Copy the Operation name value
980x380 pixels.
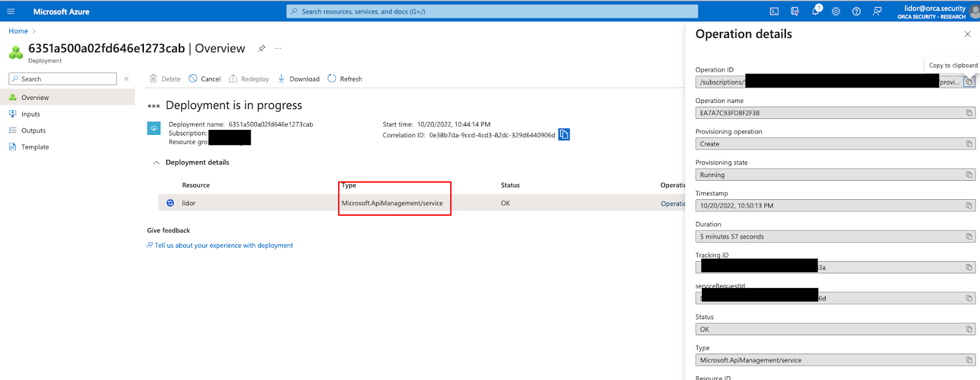(x=969, y=113)
